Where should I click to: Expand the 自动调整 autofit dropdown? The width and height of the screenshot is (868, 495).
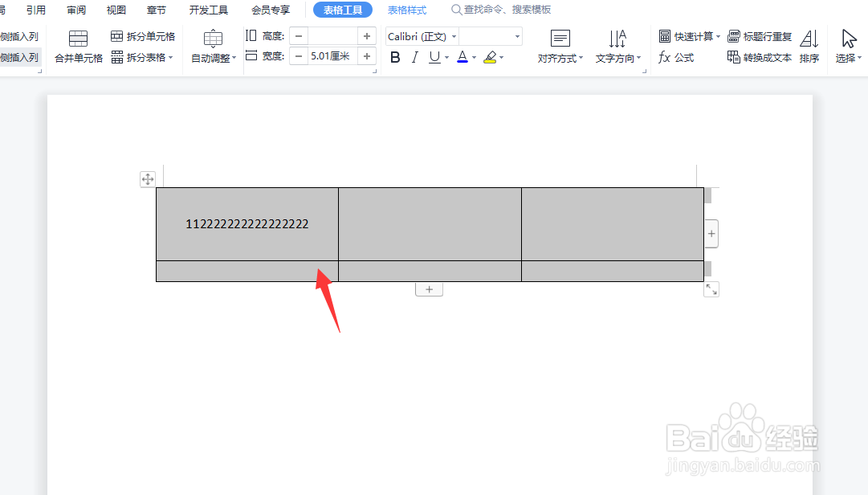(x=213, y=47)
